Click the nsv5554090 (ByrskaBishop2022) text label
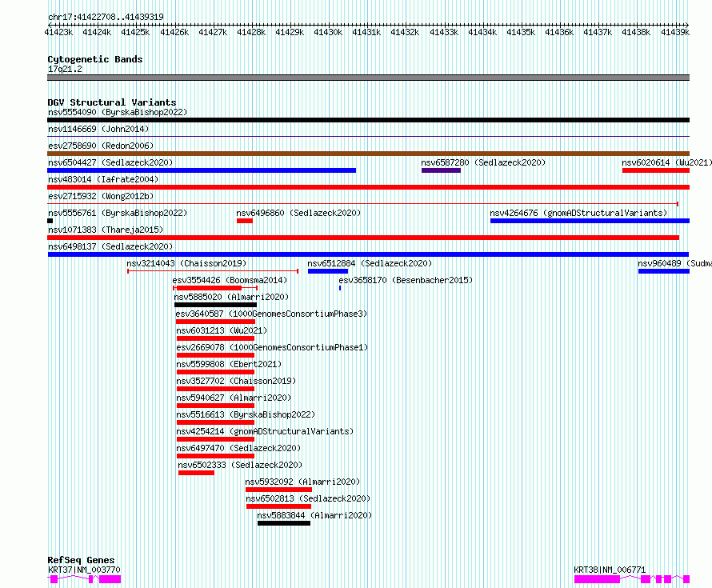Screen dimensions: 712x588 [118, 112]
